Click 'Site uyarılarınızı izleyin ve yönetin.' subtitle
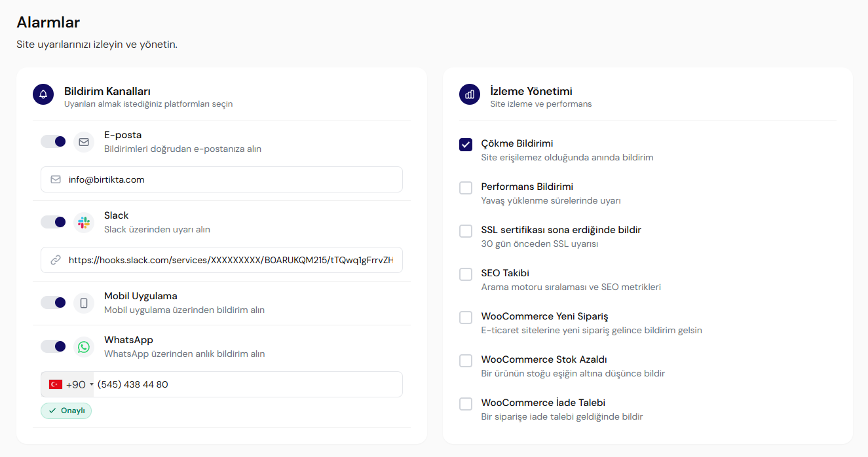 click(x=97, y=45)
